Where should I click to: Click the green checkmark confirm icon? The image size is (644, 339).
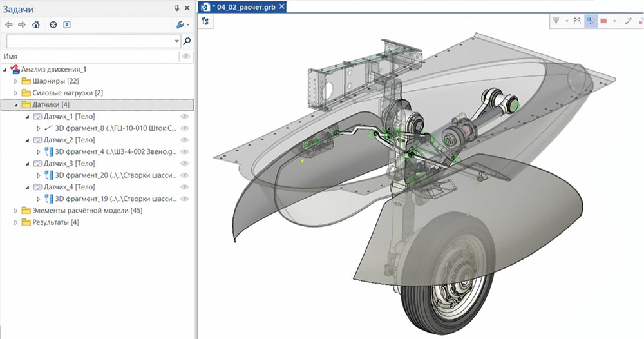point(627,21)
